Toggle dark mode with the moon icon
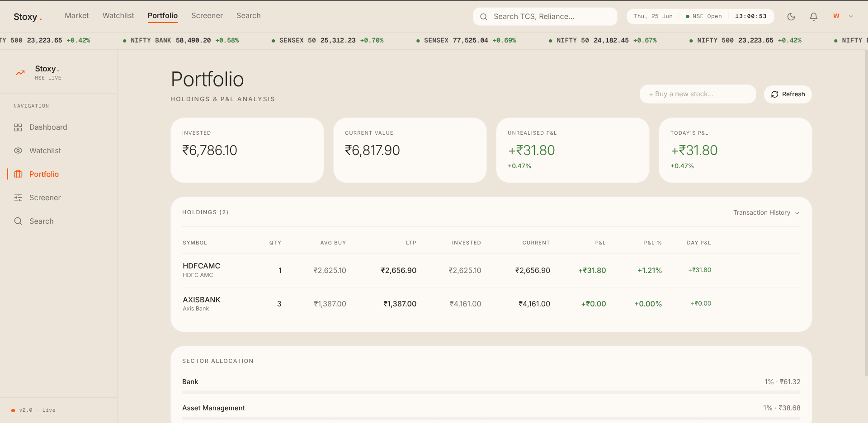Screen dimensions: 868x423 (791, 17)
